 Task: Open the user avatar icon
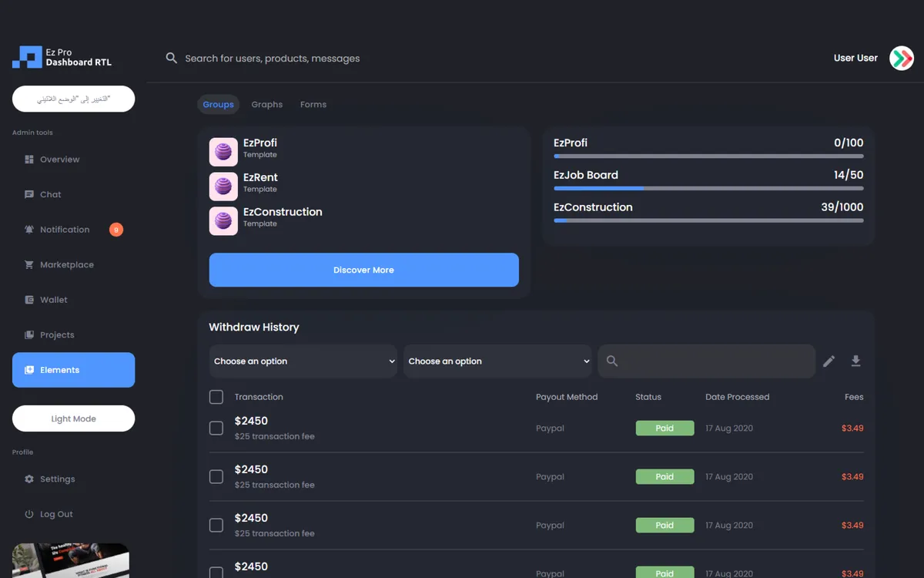point(902,58)
